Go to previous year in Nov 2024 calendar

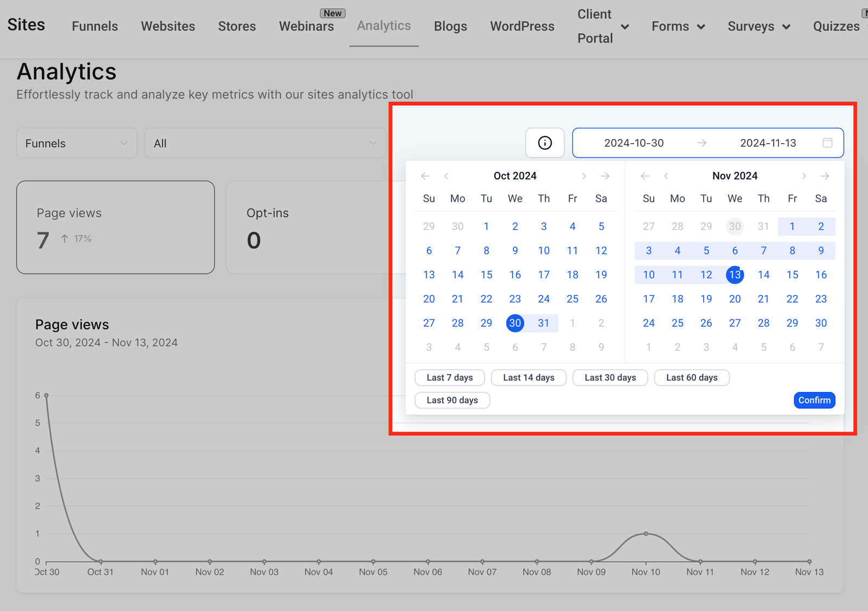(645, 176)
